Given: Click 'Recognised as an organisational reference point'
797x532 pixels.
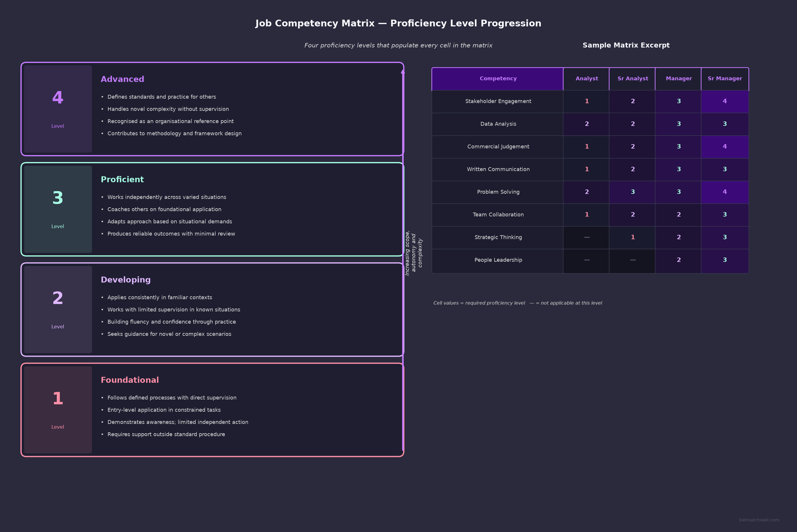Looking at the screenshot, I should click(x=170, y=121).
